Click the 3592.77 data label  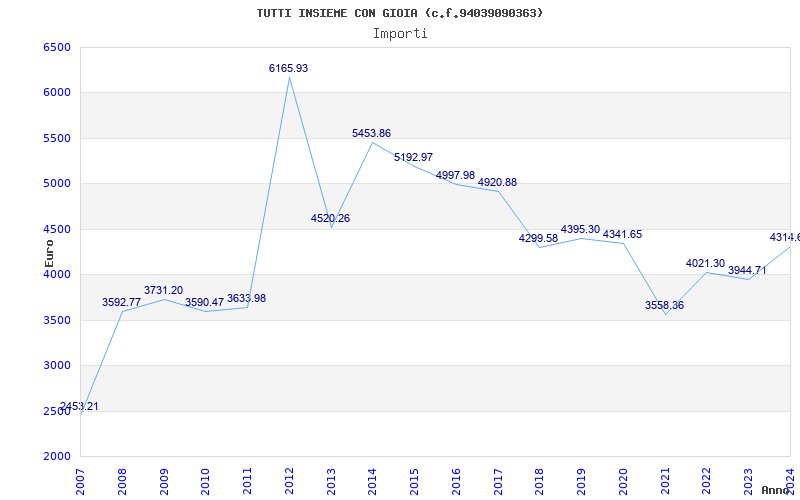[x=121, y=302]
